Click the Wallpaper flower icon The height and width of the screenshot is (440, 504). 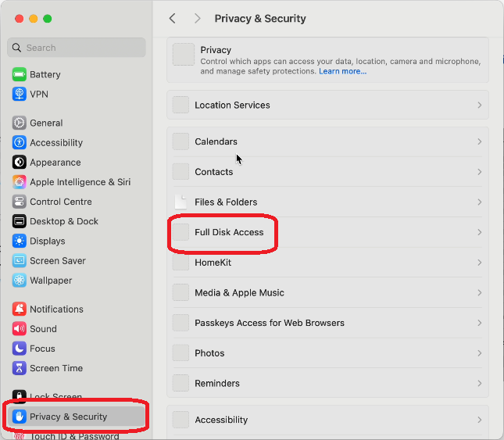[x=20, y=281]
